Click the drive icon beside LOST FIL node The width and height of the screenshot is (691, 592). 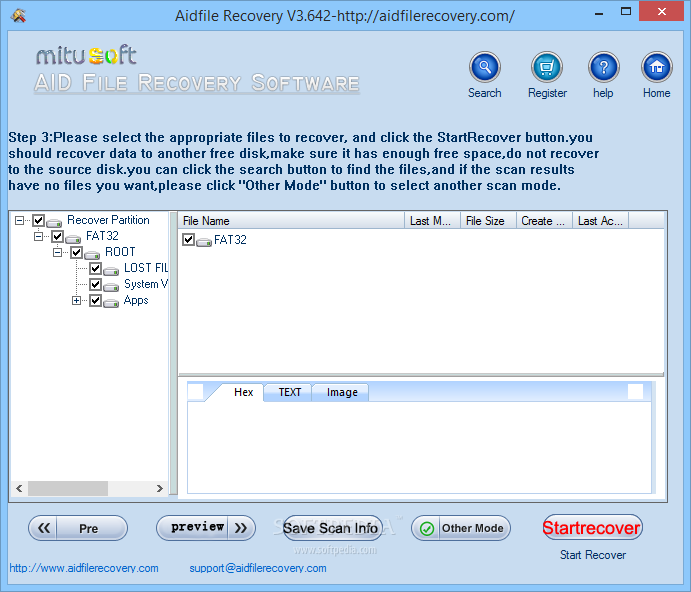click(x=111, y=270)
